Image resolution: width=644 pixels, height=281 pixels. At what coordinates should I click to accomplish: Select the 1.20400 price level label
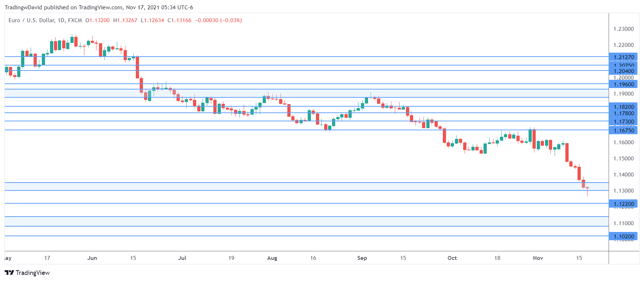point(624,71)
